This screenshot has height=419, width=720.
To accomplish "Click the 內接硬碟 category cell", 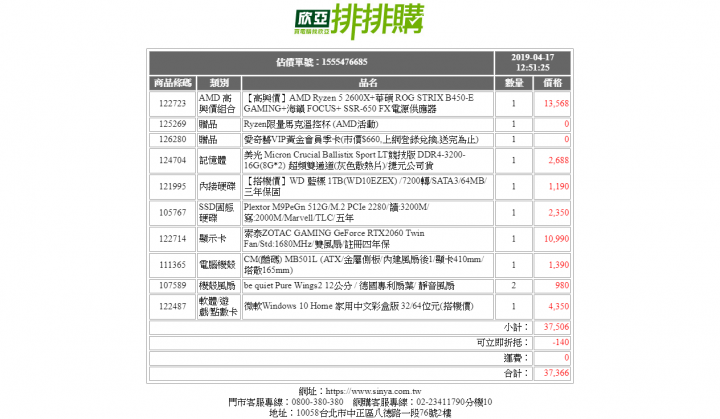I will 219,187.
